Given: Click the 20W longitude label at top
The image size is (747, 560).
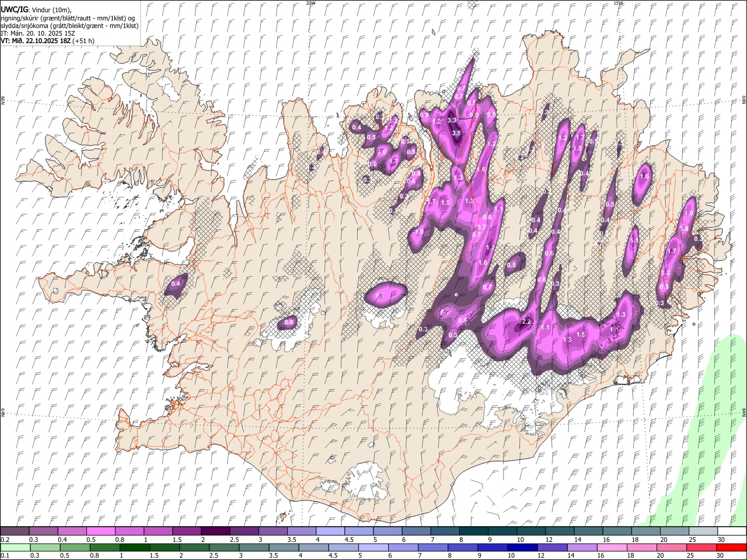Looking at the screenshot, I should [310, 3].
